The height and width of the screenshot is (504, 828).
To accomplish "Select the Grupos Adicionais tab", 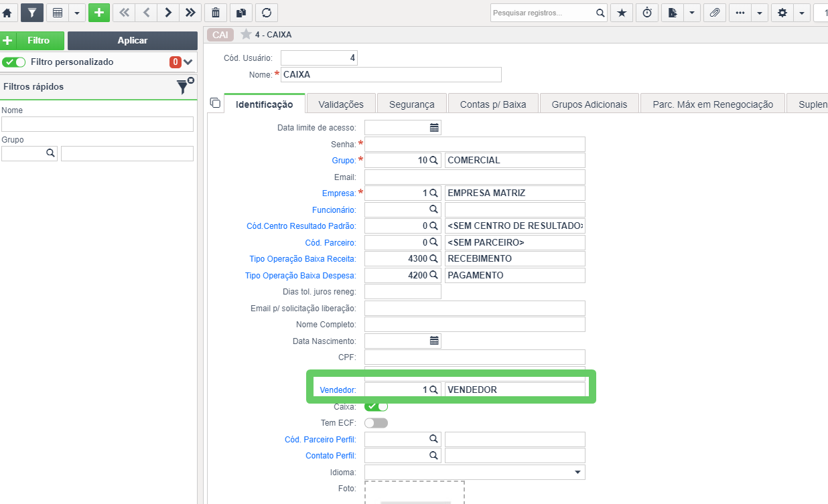I will [590, 104].
